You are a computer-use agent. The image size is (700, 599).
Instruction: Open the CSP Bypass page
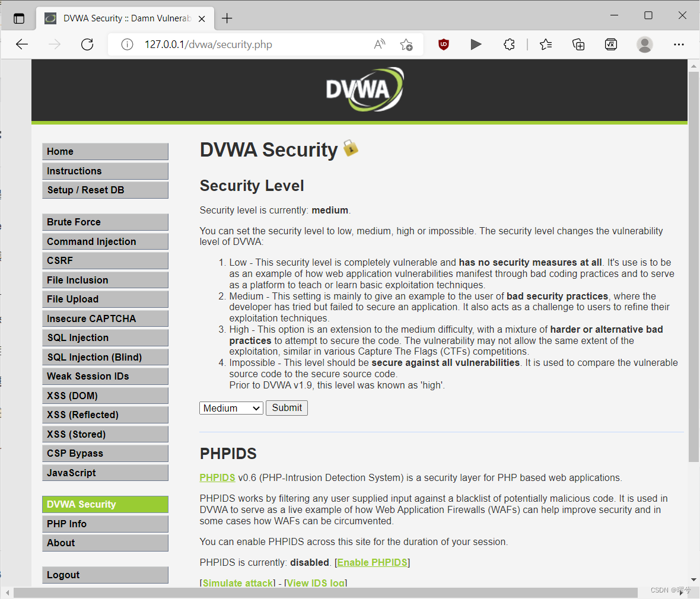coord(106,454)
